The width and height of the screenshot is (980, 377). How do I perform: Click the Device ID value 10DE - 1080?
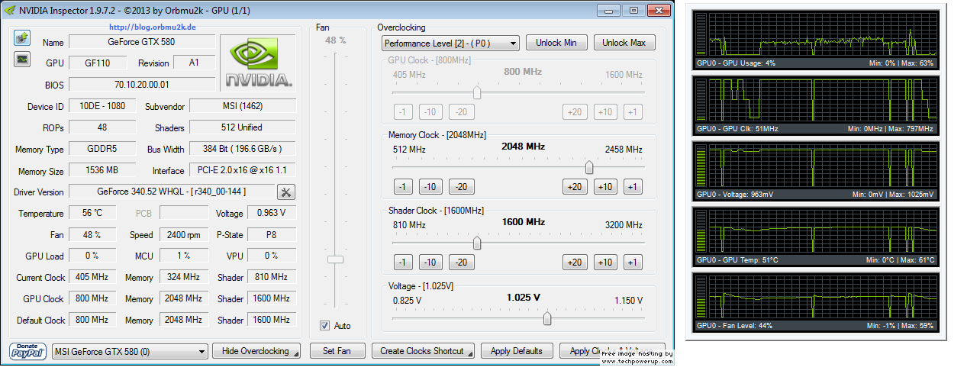pyautogui.click(x=102, y=106)
